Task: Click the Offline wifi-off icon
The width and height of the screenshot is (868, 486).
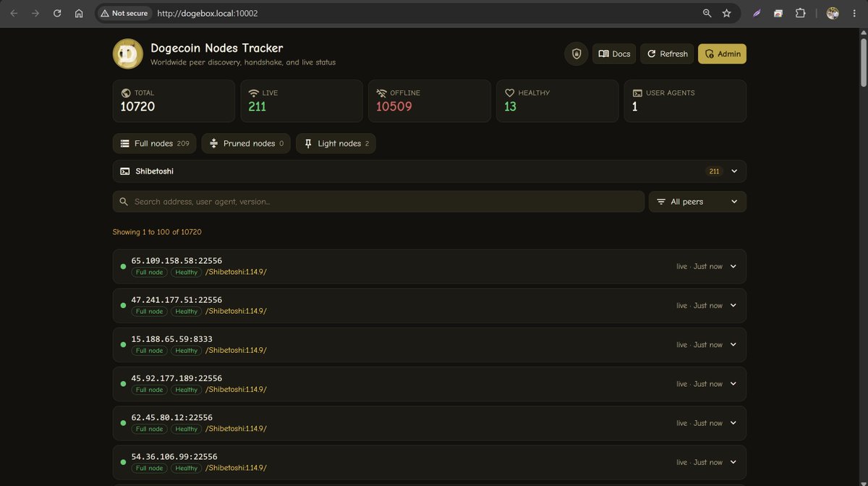Action: click(381, 93)
